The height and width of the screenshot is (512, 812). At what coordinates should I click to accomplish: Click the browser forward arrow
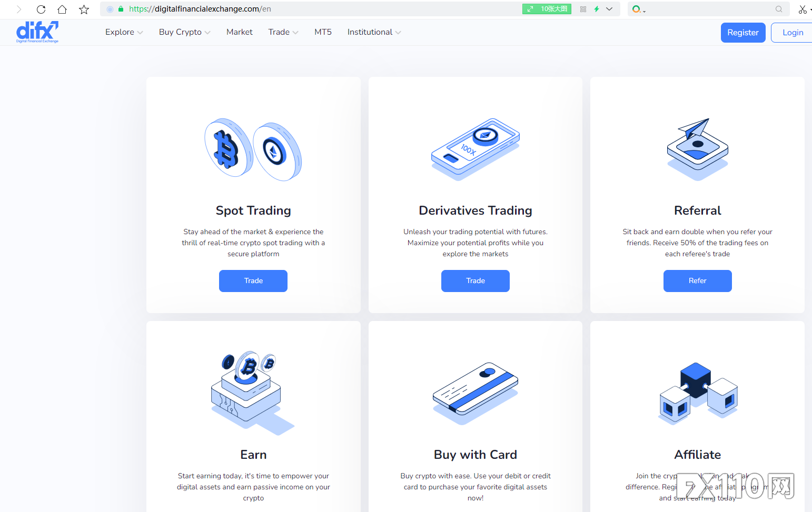pos(19,9)
